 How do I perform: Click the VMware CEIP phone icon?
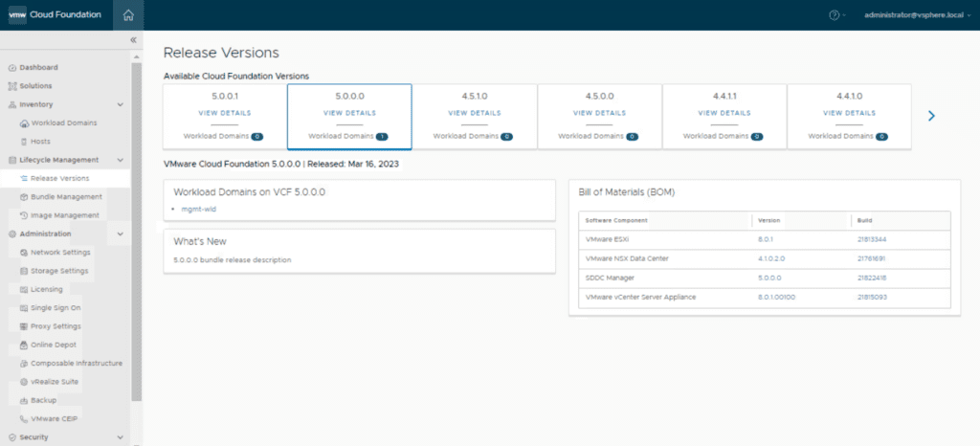[24, 419]
